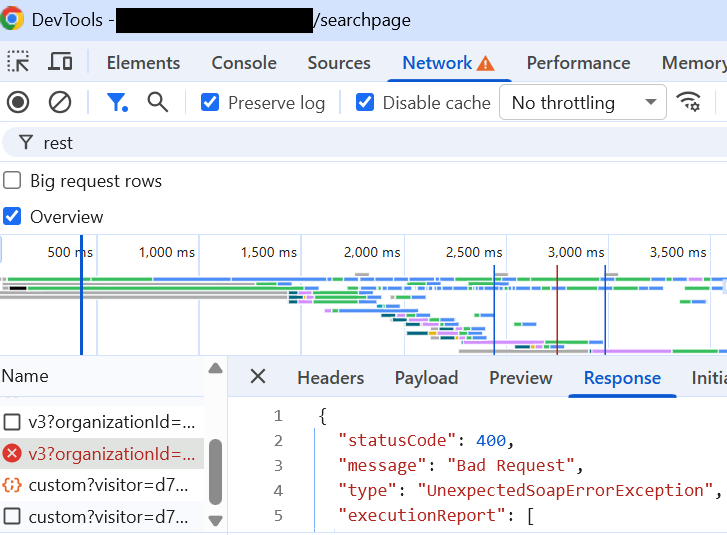This screenshot has height=535, width=727.
Task: Open the Payload tab of request details
Action: (x=426, y=378)
